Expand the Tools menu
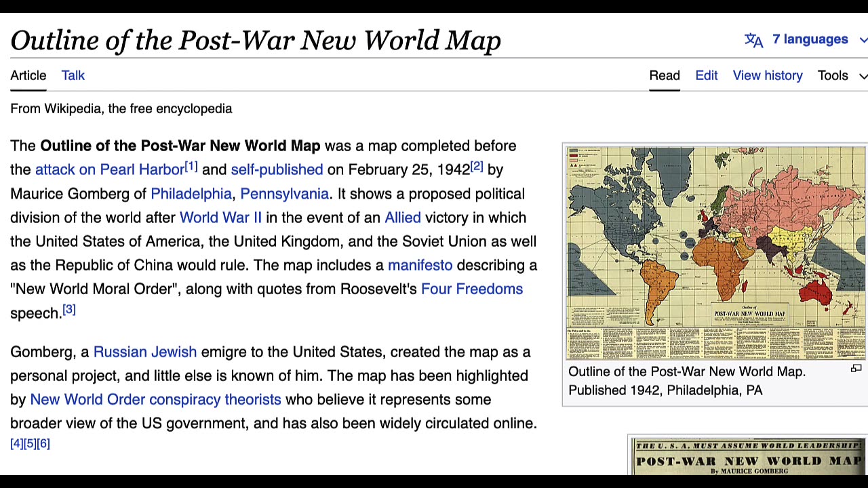Image resolution: width=868 pixels, height=488 pixels. [x=842, y=75]
